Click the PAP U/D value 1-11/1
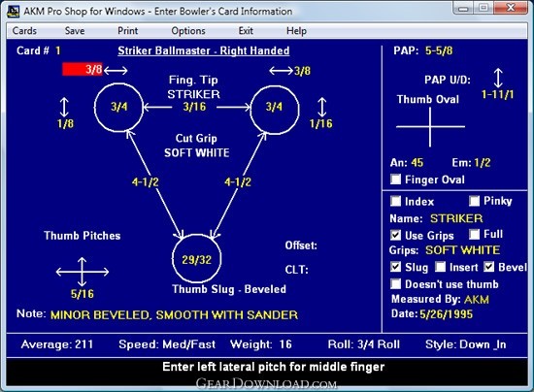Image resolution: width=534 pixels, height=392 pixels. (497, 94)
